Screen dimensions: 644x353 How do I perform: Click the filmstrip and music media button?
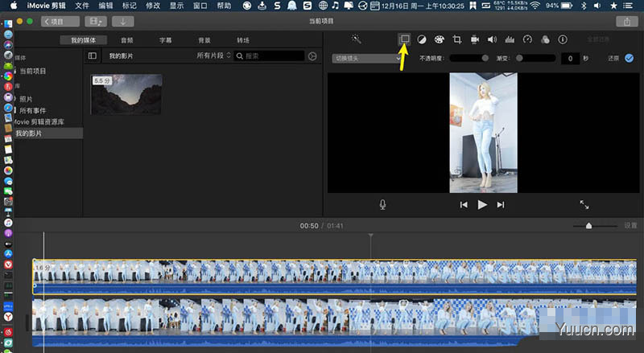click(96, 22)
